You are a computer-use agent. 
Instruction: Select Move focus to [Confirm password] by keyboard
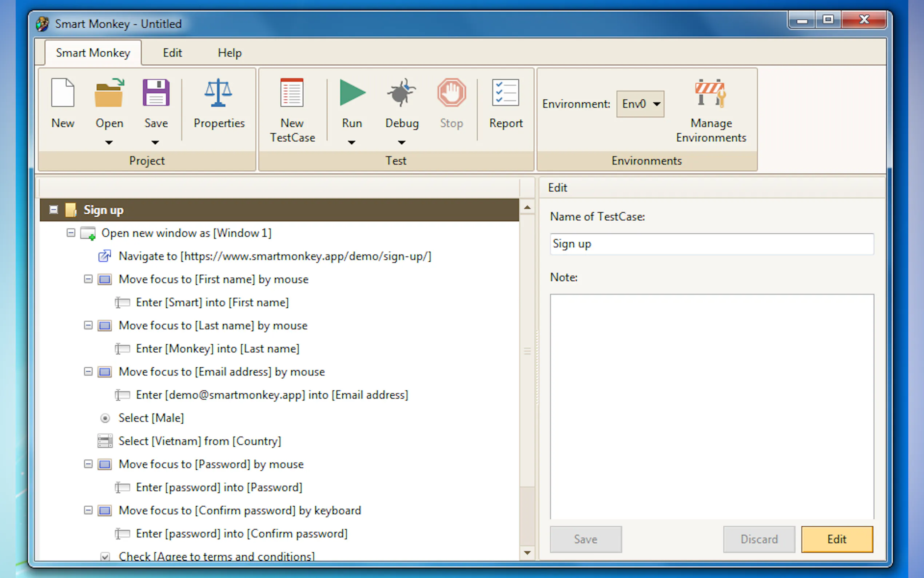[240, 511]
